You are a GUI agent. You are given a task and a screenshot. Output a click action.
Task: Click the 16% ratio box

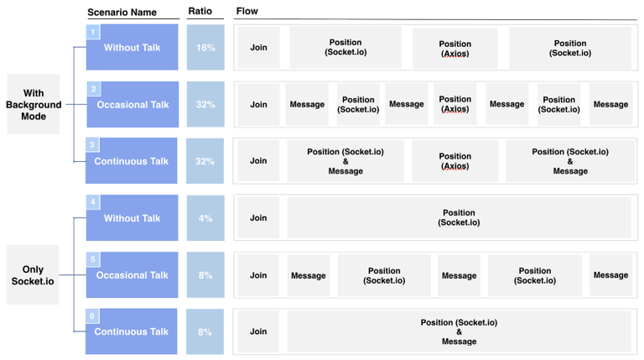(205, 47)
